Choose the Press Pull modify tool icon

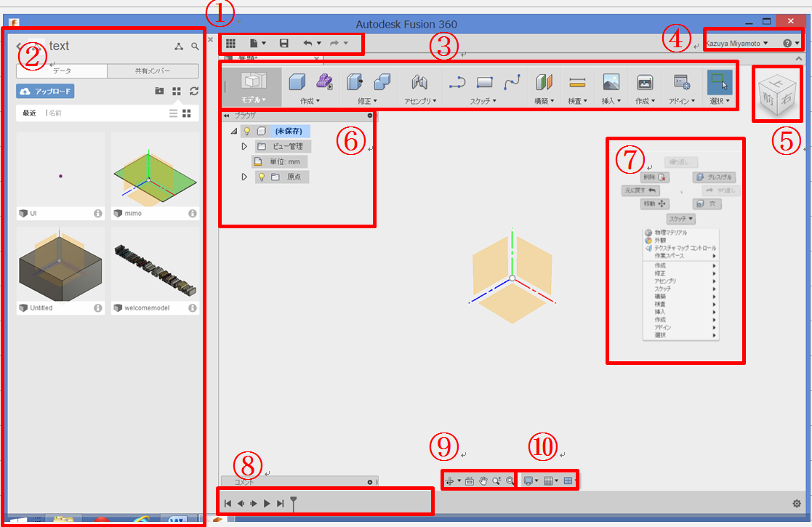[x=354, y=82]
